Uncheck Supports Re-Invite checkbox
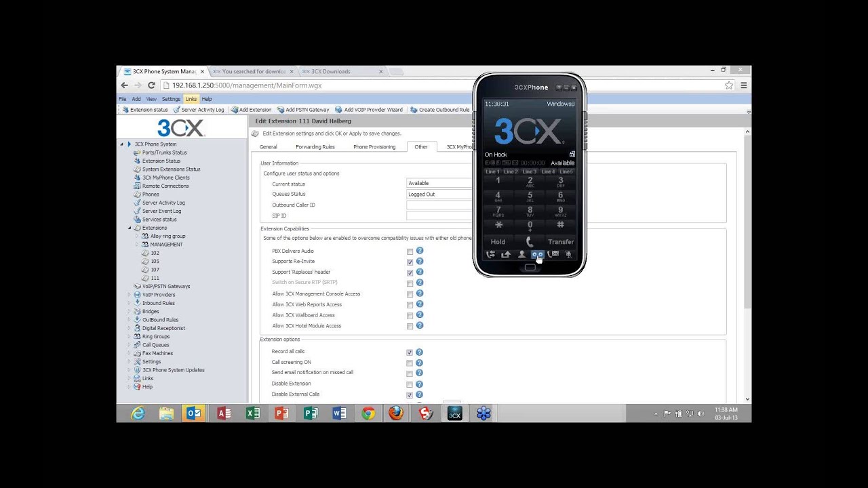868x488 pixels. pyautogui.click(x=410, y=262)
